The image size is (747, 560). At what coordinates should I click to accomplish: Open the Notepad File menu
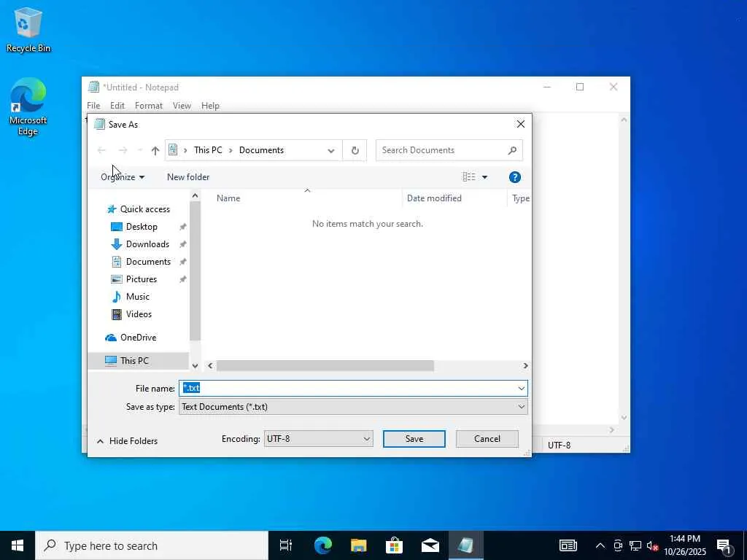[x=93, y=106]
